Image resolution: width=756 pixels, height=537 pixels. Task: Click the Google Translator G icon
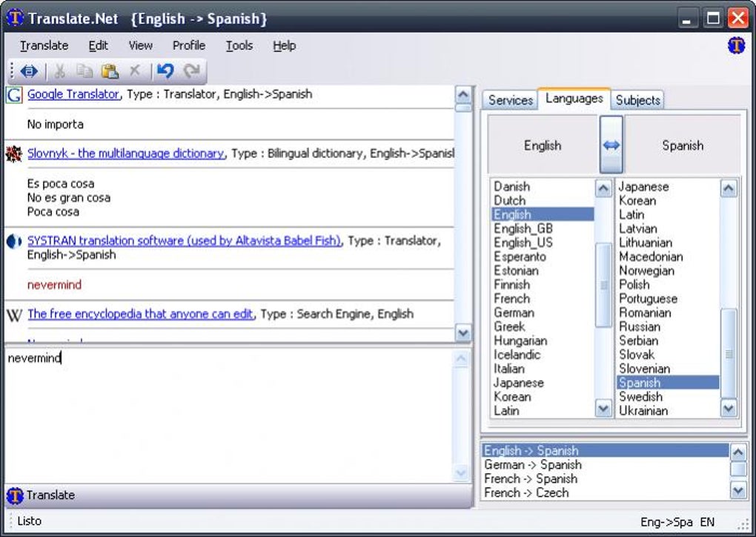pos(14,94)
